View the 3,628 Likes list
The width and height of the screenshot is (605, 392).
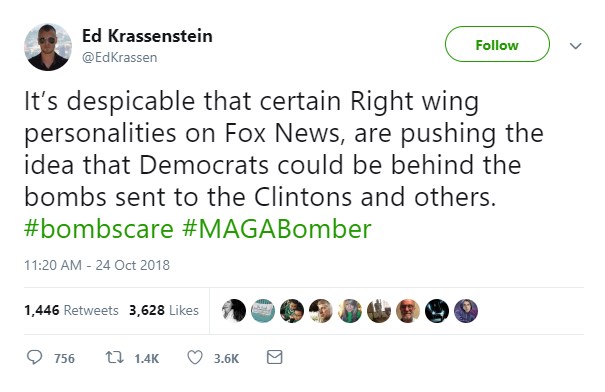tap(164, 310)
